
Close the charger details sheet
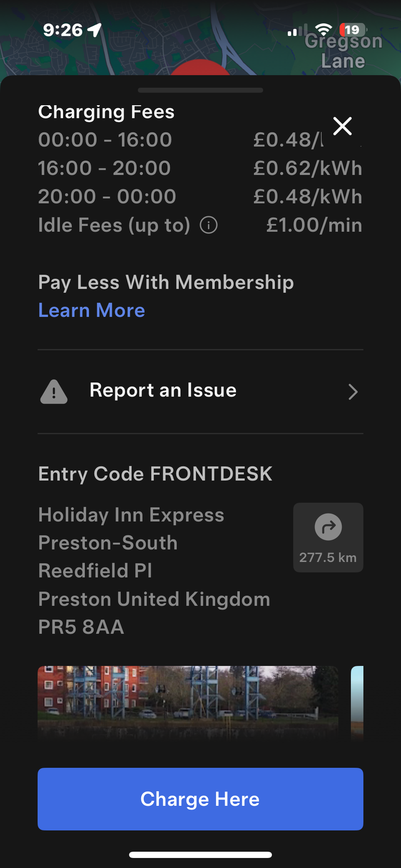pyautogui.click(x=343, y=126)
